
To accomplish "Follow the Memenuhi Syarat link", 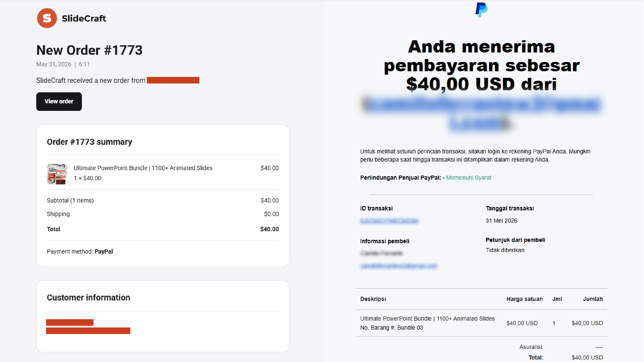I will pyautogui.click(x=469, y=178).
